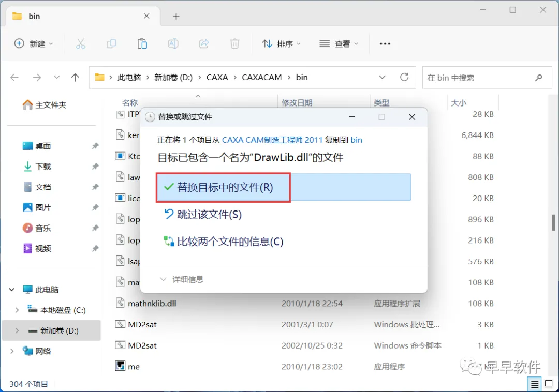Image resolution: width=559 pixels, height=392 pixels.
Task: Click the pin icon beside 下载
Action: pos(95,167)
